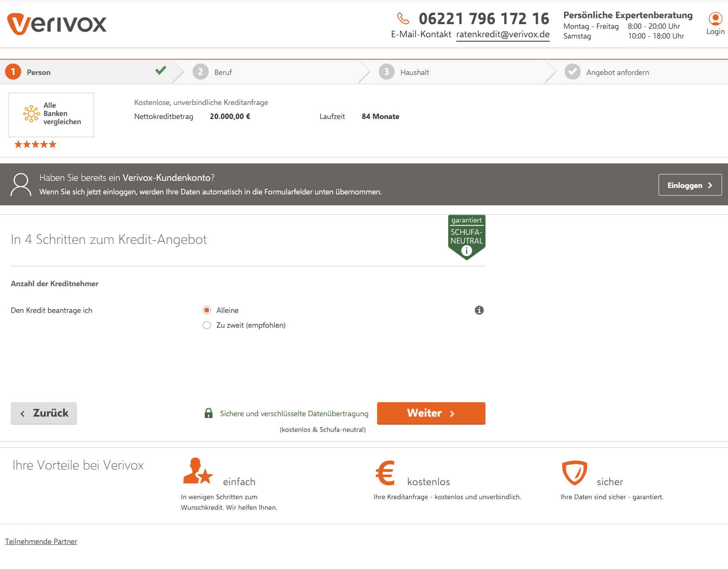
Task: Click the Einloggen button
Action: 690,185
